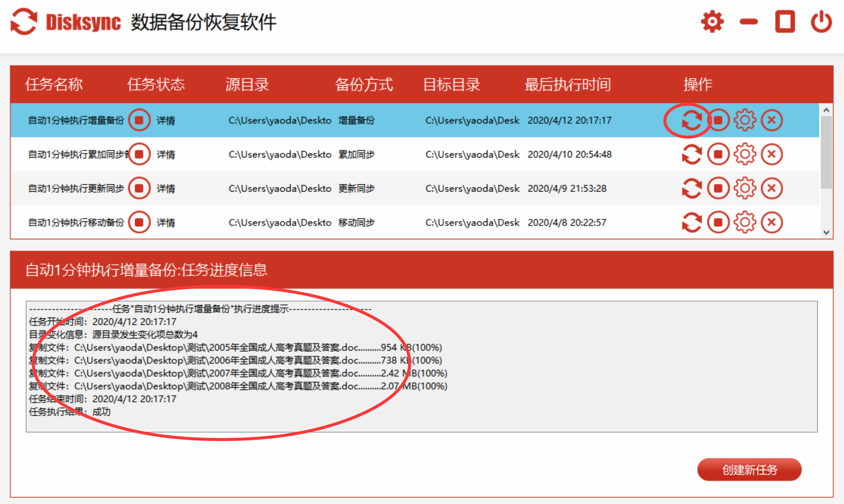Open settings gear for the 累加同步 task
844x504 pixels.
tap(745, 154)
